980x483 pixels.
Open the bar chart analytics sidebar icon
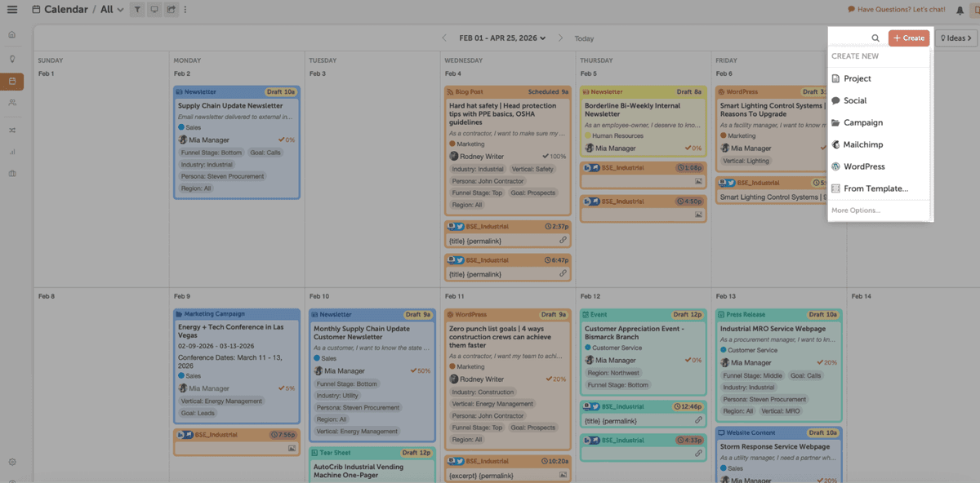point(11,152)
